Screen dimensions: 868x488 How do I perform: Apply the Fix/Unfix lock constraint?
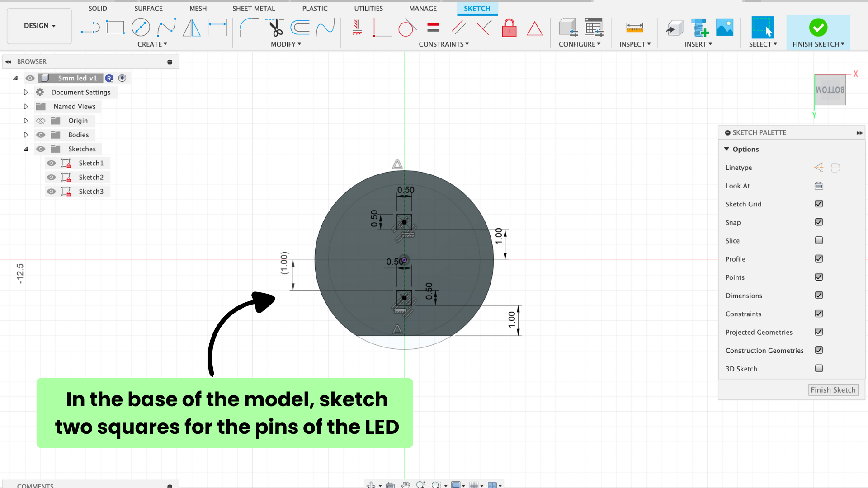coord(509,28)
